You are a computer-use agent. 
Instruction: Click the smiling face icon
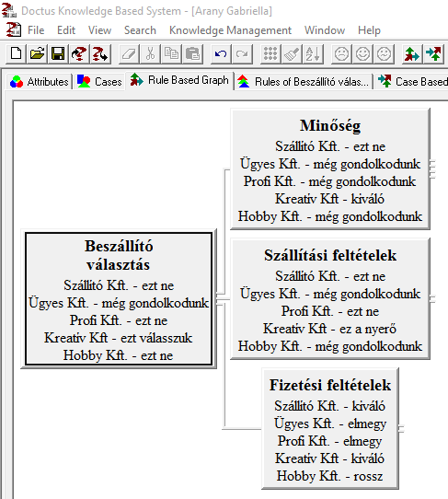pos(362,53)
